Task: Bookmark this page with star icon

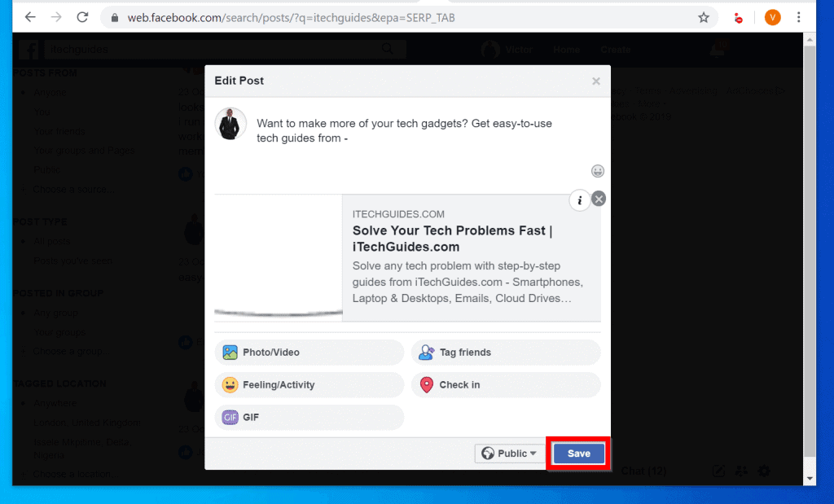Action: (704, 18)
